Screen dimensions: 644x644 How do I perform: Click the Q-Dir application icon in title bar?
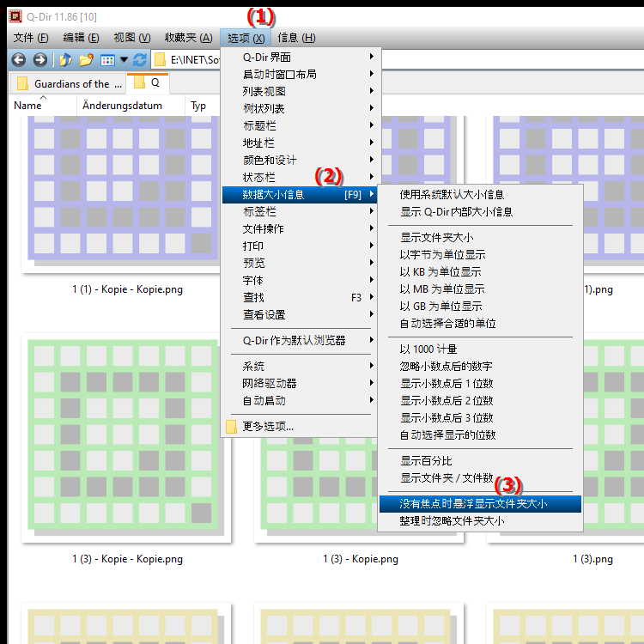pyautogui.click(x=15, y=16)
